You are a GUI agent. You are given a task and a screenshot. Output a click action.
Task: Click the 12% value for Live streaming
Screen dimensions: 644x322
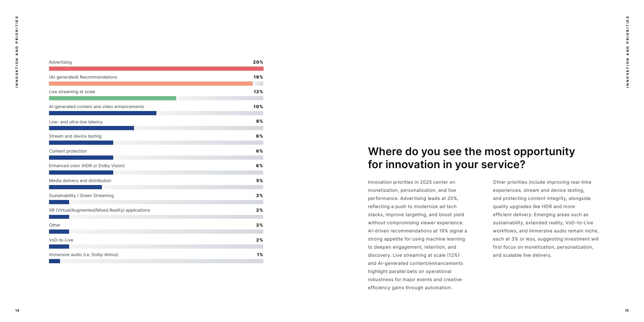(x=258, y=92)
